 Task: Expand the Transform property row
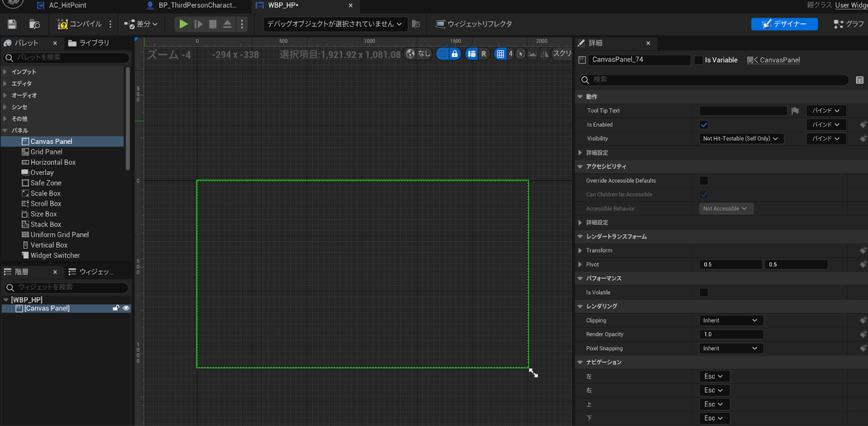tap(580, 250)
